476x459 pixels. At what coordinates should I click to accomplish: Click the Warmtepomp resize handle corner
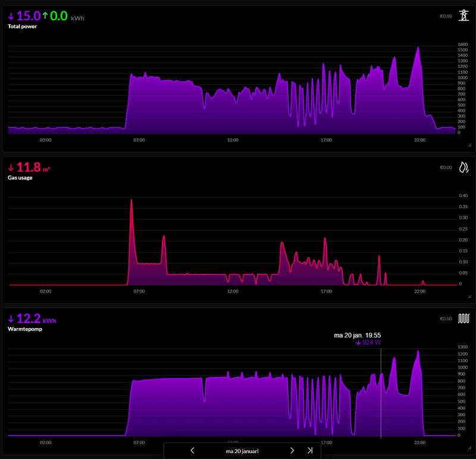coord(469,448)
